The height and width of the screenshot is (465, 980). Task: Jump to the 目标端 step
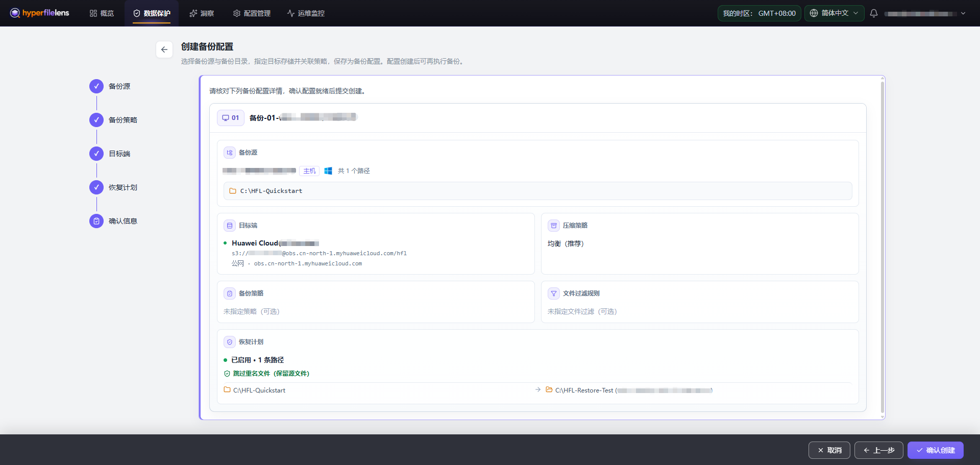point(110,154)
